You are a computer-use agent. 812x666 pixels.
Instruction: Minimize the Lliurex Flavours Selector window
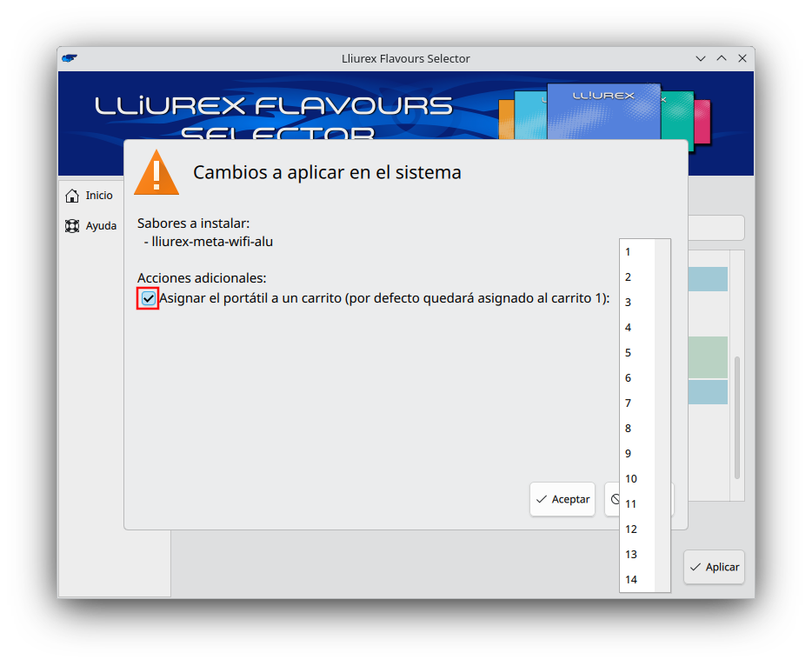(x=701, y=58)
